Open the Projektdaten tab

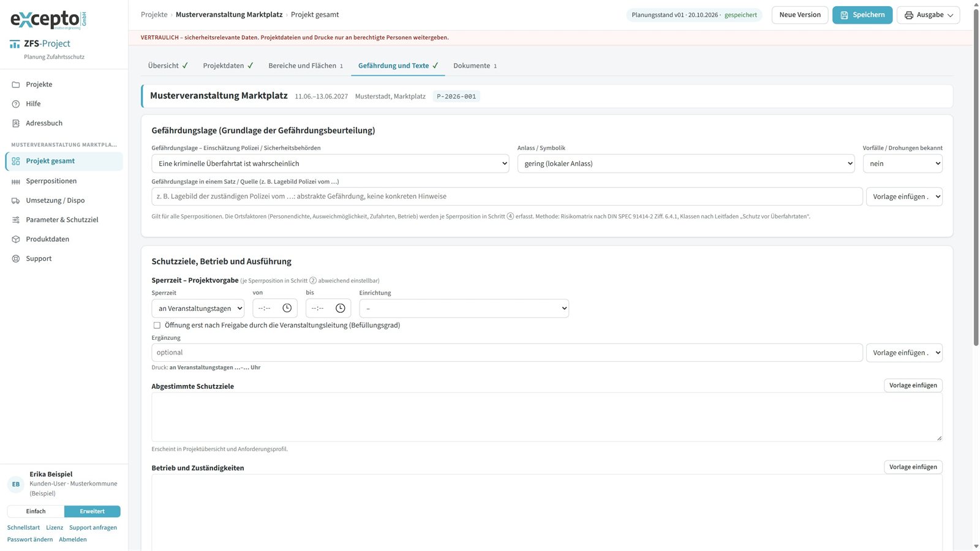point(228,66)
